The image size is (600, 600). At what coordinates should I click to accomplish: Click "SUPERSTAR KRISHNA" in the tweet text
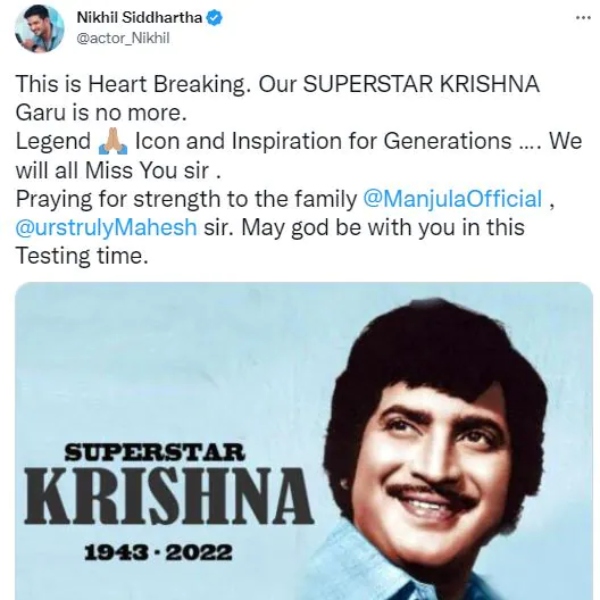pos(421,84)
